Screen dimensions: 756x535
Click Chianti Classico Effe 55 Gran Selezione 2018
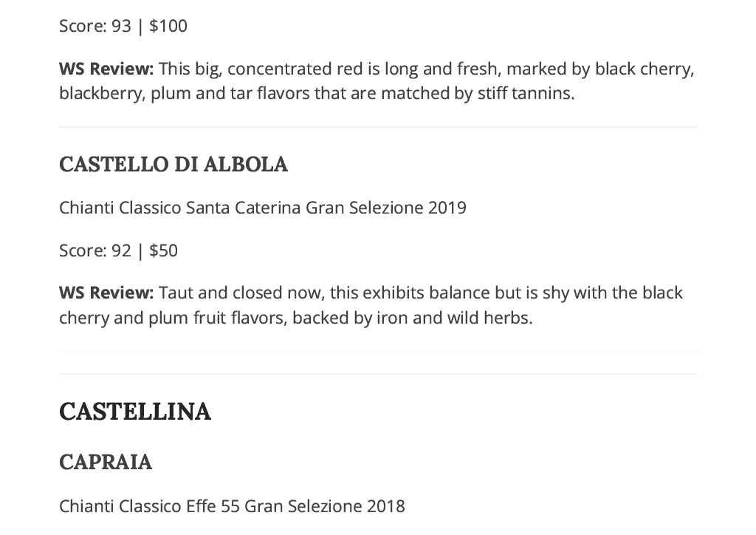pyautogui.click(x=232, y=506)
